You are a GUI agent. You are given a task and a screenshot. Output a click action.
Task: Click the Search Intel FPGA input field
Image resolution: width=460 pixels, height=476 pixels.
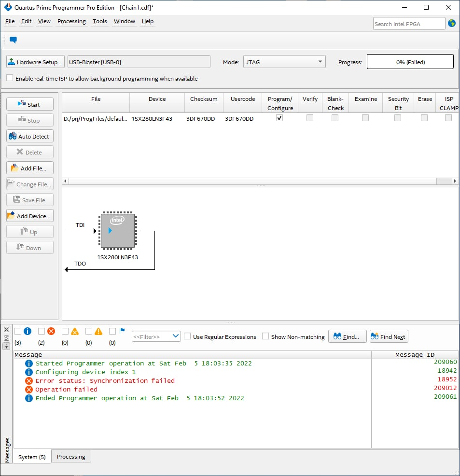coord(409,24)
